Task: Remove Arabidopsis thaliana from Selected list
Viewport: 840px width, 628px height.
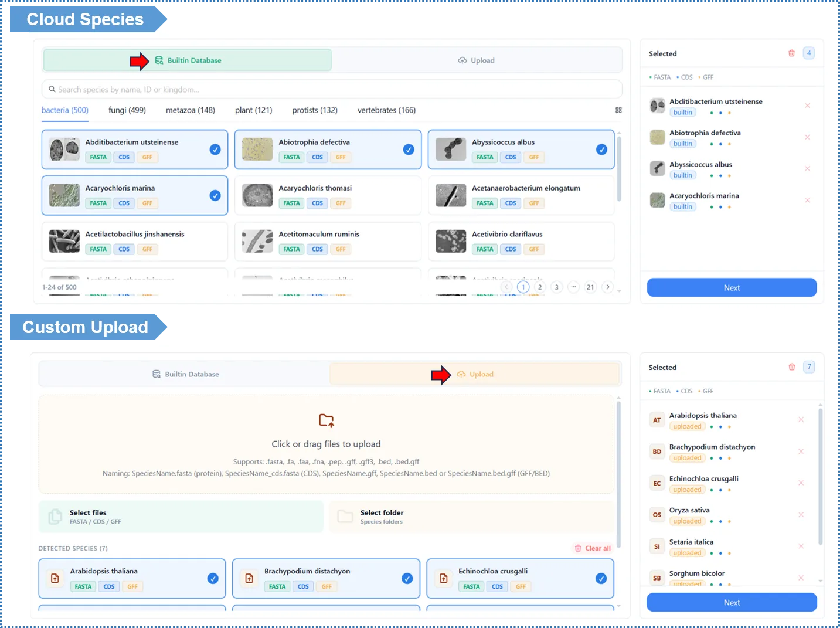Action: pyautogui.click(x=801, y=420)
